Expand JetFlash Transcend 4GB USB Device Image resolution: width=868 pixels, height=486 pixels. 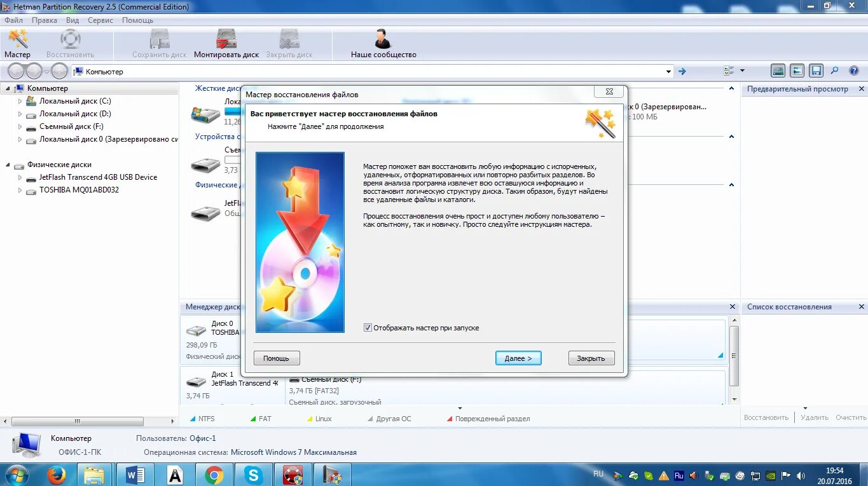(x=20, y=177)
